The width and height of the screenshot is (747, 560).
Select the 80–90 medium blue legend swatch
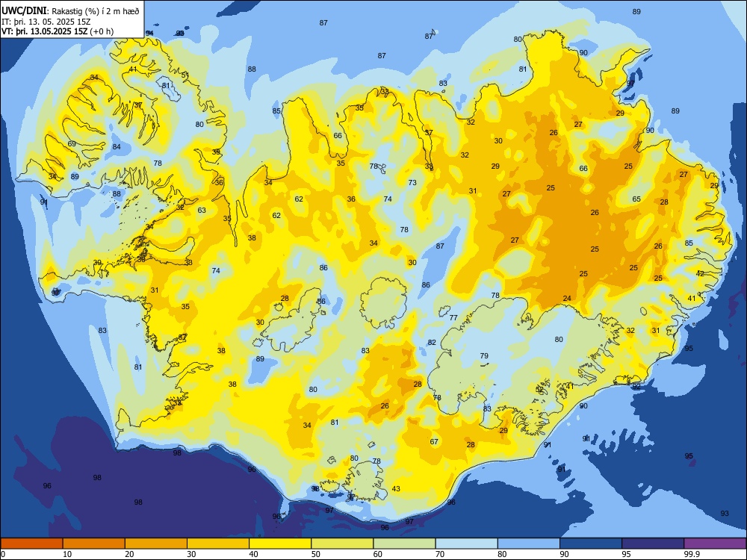(529, 544)
